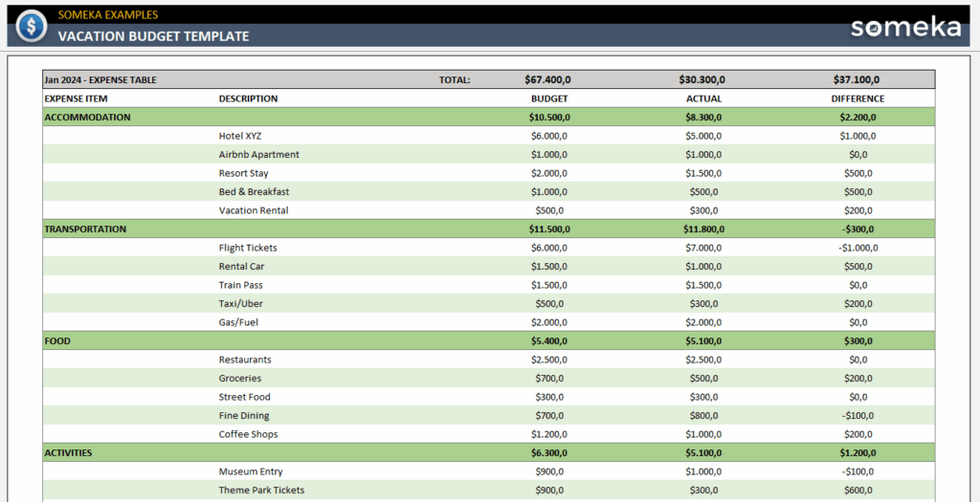Select the ACTUAL column header

click(703, 98)
